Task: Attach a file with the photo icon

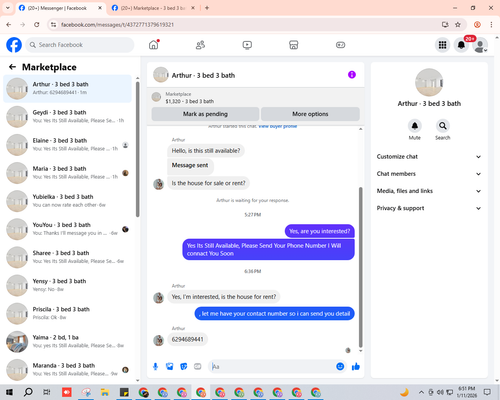Action: (x=170, y=367)
